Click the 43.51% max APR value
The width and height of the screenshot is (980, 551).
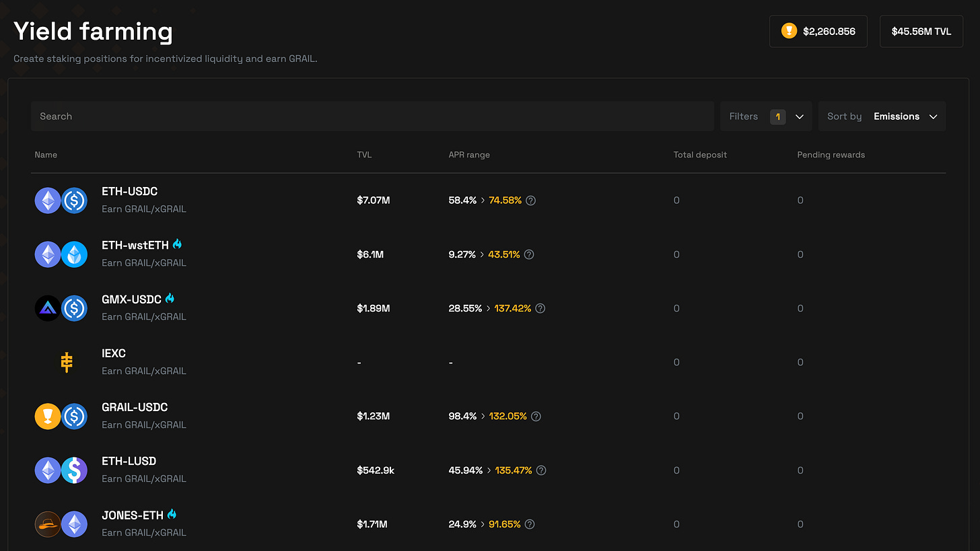[x=504, y=254]
